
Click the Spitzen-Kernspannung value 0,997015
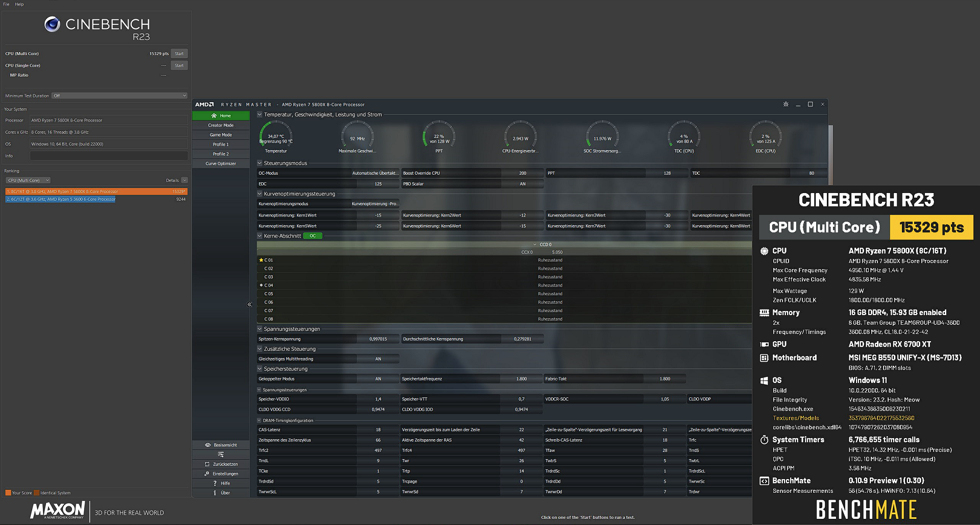point(378,339)
